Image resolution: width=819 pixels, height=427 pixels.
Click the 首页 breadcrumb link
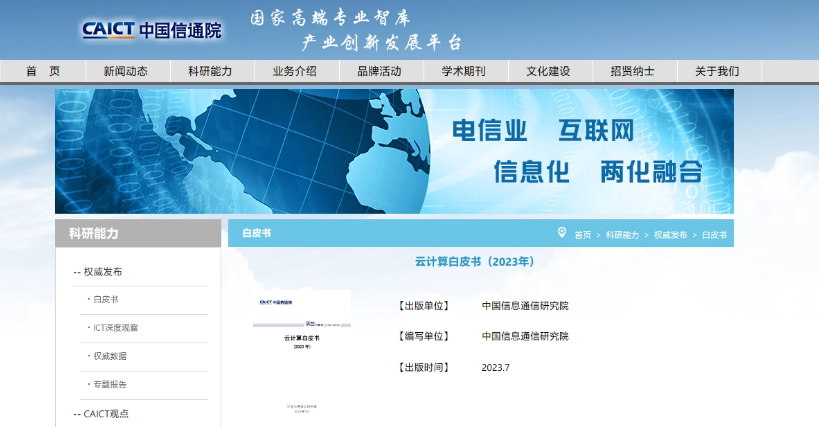coord(582,234)
